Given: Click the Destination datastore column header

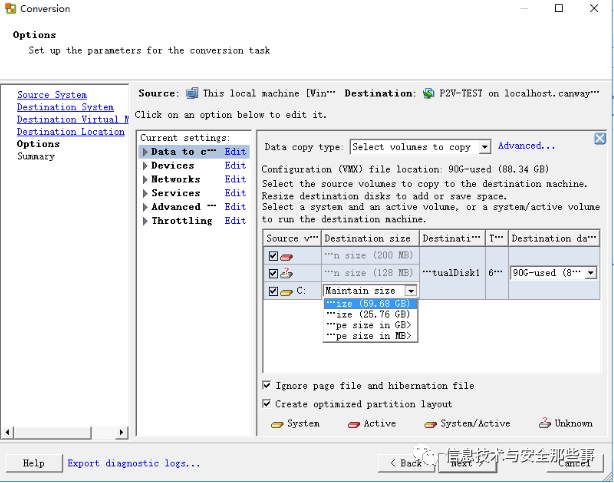Looking at the screenshot, I should coord(554,239).
